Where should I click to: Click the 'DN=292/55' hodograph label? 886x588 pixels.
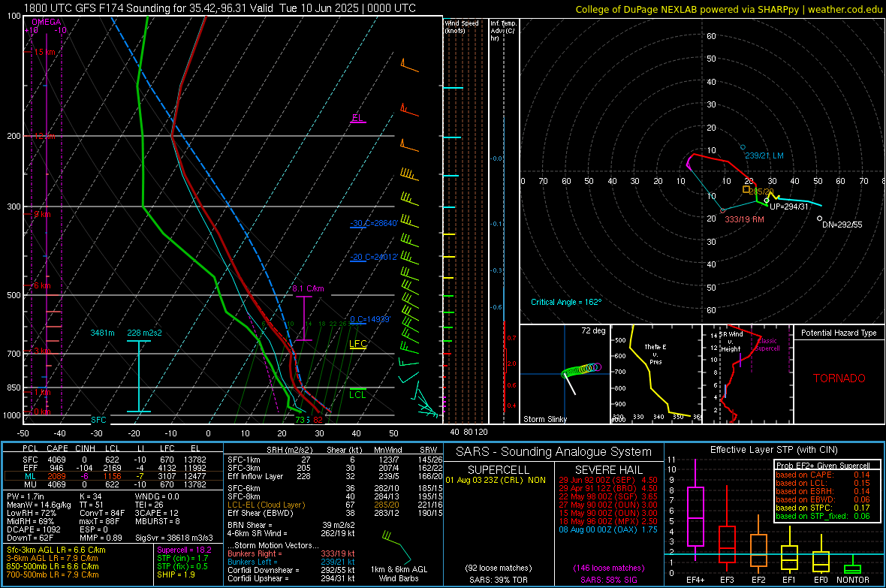point(842,225)
